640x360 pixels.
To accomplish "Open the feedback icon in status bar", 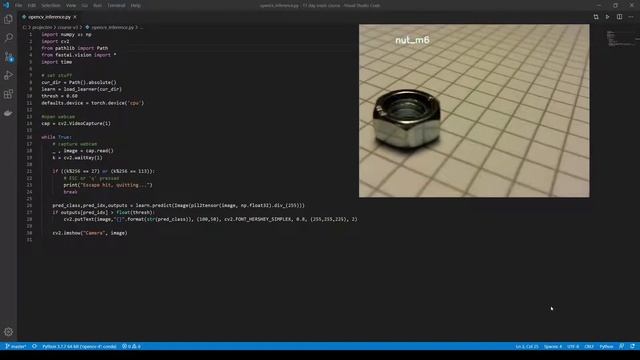I will 621,346.
